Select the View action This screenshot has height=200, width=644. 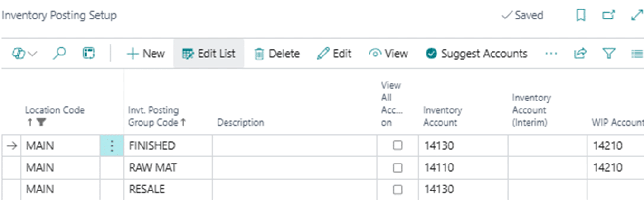point(388,54)
